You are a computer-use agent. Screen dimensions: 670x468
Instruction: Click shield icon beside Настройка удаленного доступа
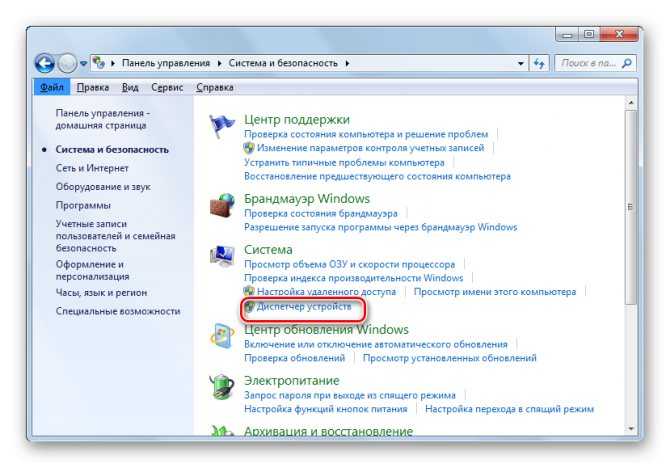(249, 291)
